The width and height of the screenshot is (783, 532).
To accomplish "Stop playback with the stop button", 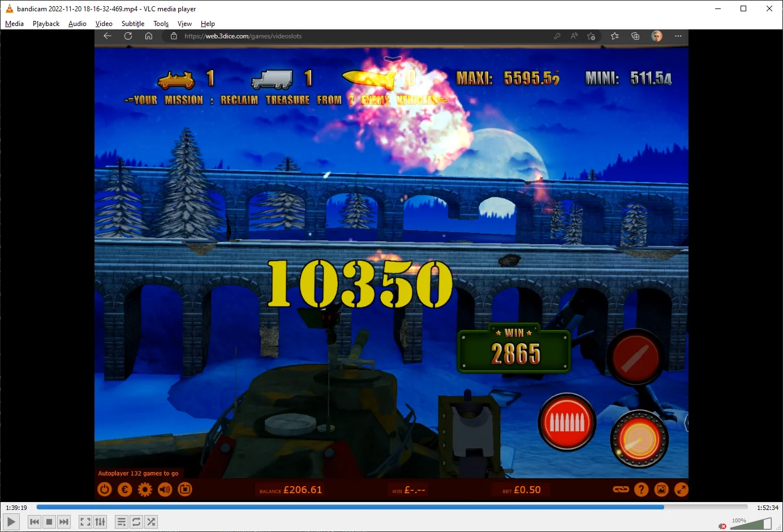I will click(49, 522).
